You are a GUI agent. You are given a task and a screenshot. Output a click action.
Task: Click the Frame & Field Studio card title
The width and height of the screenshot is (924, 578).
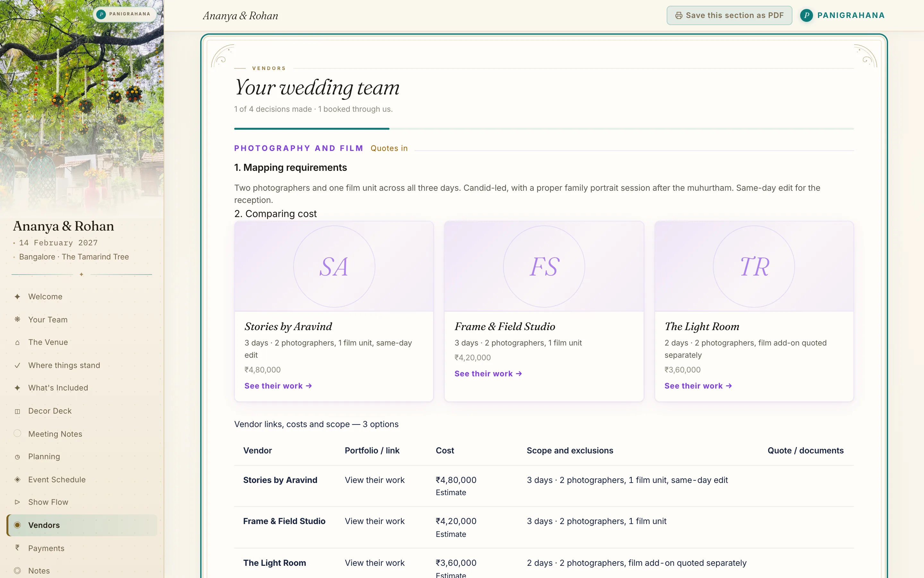click(505, 327)
